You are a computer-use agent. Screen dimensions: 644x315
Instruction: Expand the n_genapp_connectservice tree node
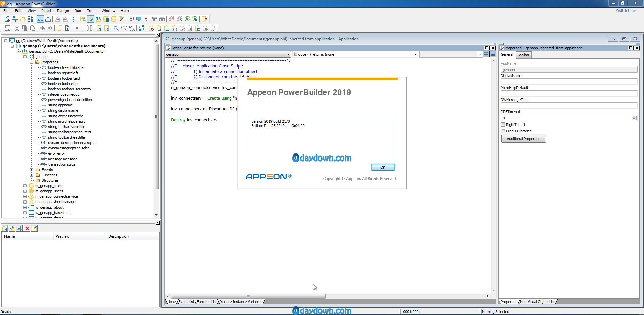[x=25, y=196]
